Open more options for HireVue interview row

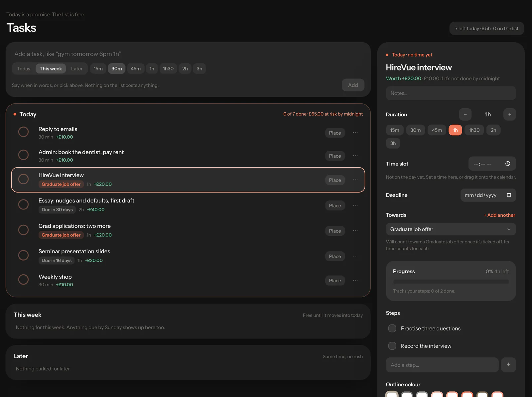pos(355,180)
